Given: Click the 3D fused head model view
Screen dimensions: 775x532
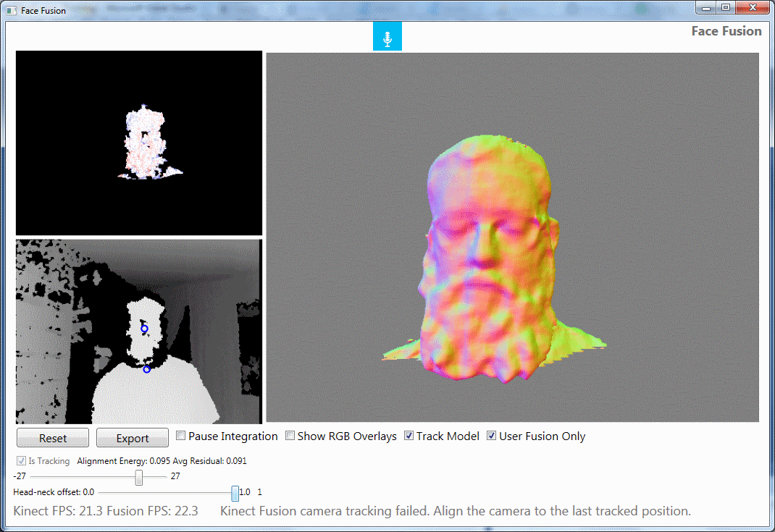Looking at the screenshot, I should pyautogui.click(x=513, y=237).
